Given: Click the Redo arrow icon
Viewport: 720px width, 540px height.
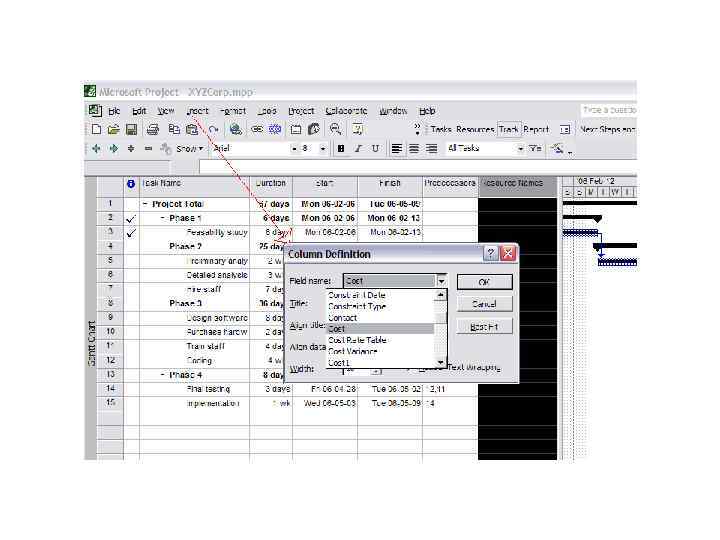Looking at the screenshot, I should coord(213,130).
